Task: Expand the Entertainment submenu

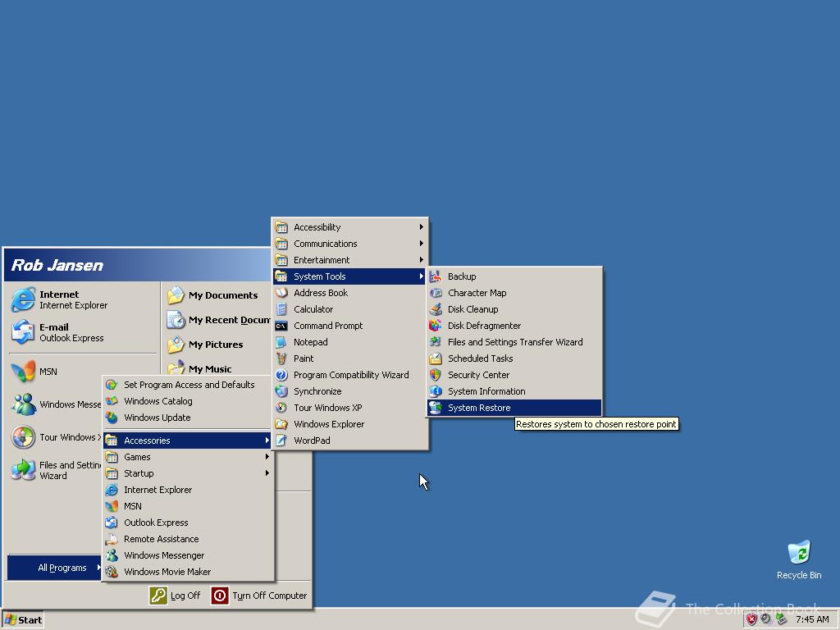Action: tap(349, 260)
